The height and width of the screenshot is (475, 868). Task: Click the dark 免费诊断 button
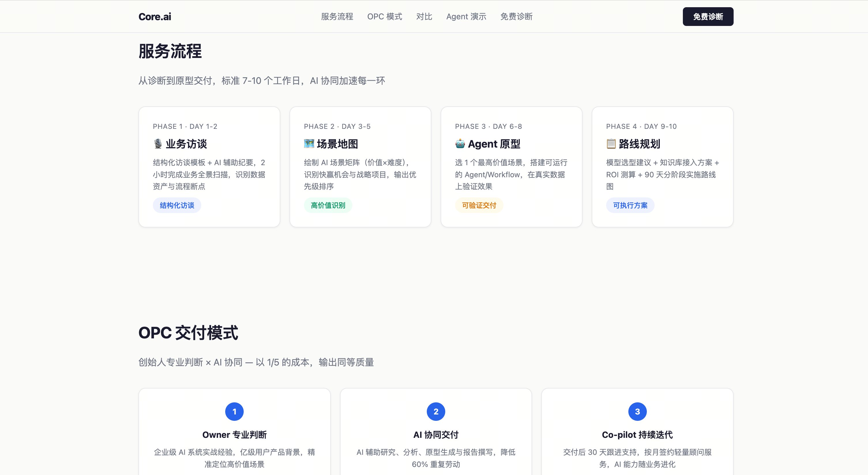pyautogui.click(x=708, y=16)
